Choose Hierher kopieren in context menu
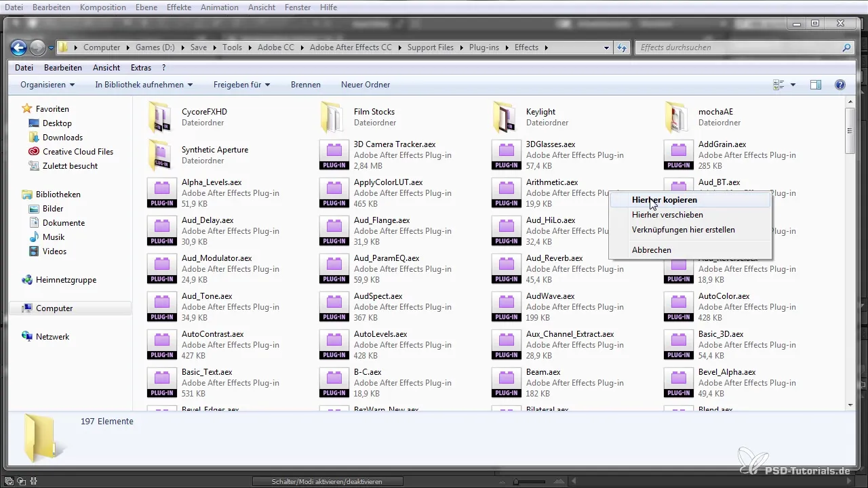 click(690, 200)
